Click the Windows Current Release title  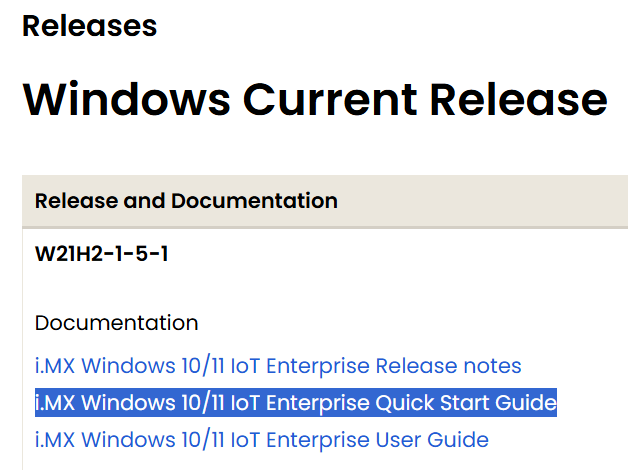315,99
